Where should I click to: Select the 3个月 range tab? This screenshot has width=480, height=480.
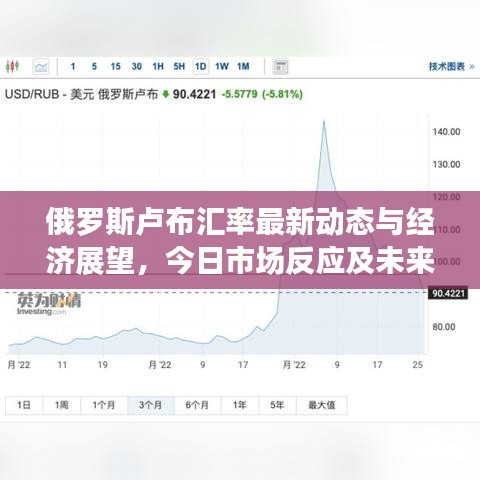click(151, 405)
